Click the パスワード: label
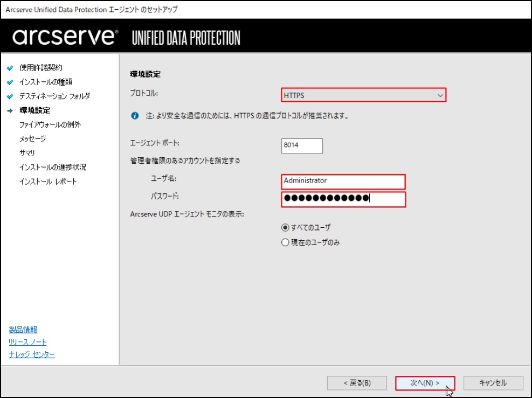532x398 pixels. click(x=164, y=196)
